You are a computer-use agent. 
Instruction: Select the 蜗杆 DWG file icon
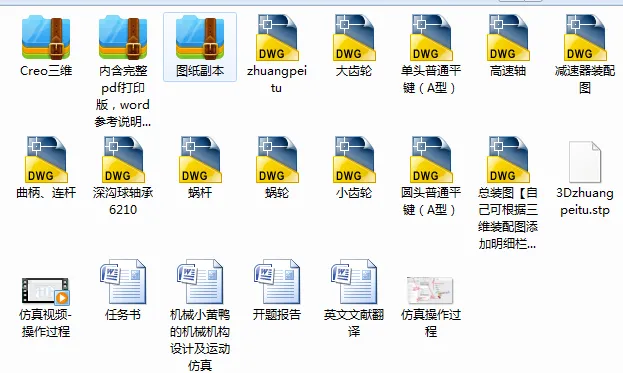click(200, 160)
